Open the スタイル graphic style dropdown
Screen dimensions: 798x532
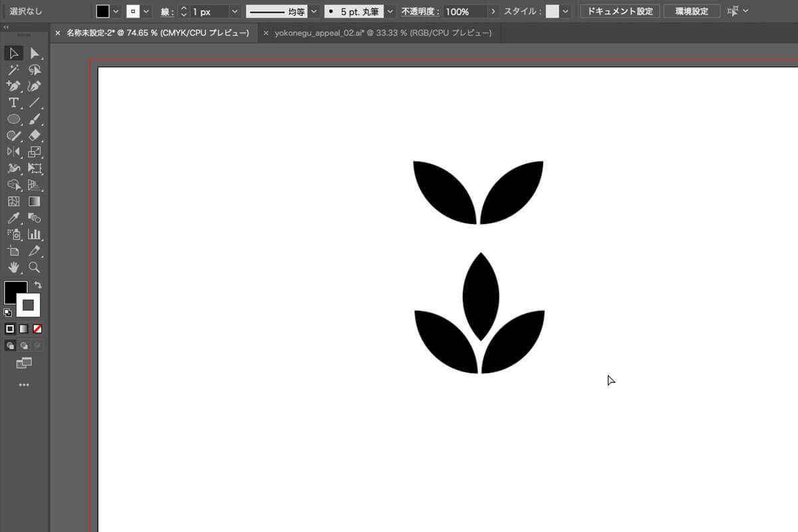(x=565, y=12)
